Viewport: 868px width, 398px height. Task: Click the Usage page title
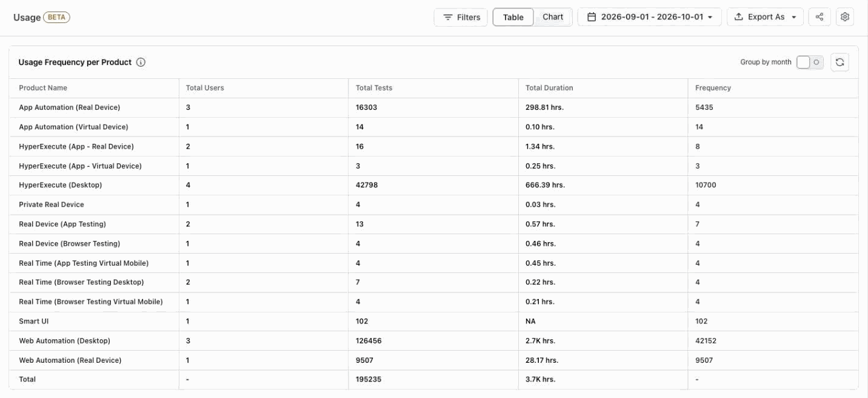[x=27, y=17]
